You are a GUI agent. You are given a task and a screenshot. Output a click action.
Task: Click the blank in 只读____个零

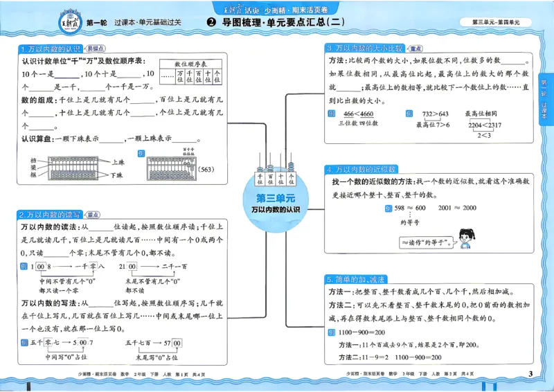pos(56,253)
